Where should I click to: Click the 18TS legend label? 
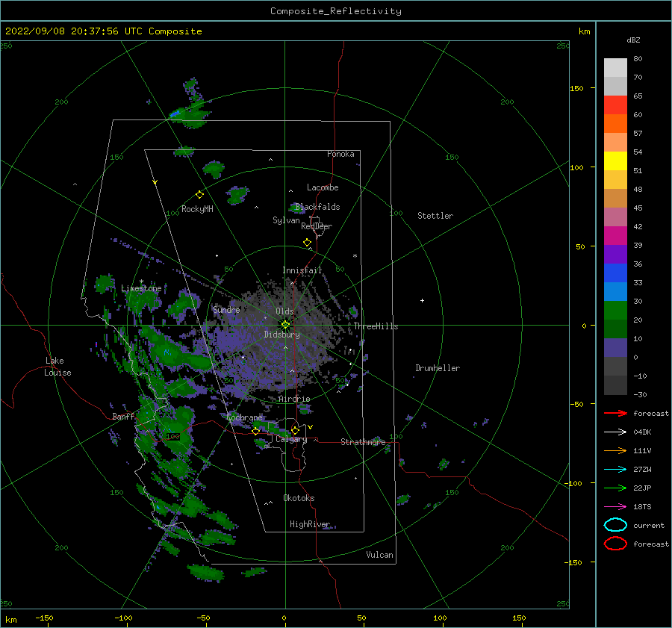click(642, 507)
